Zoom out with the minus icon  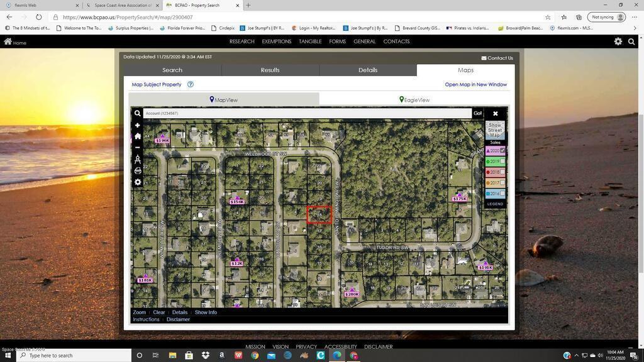pyautogui.click(x=137, y=147)
